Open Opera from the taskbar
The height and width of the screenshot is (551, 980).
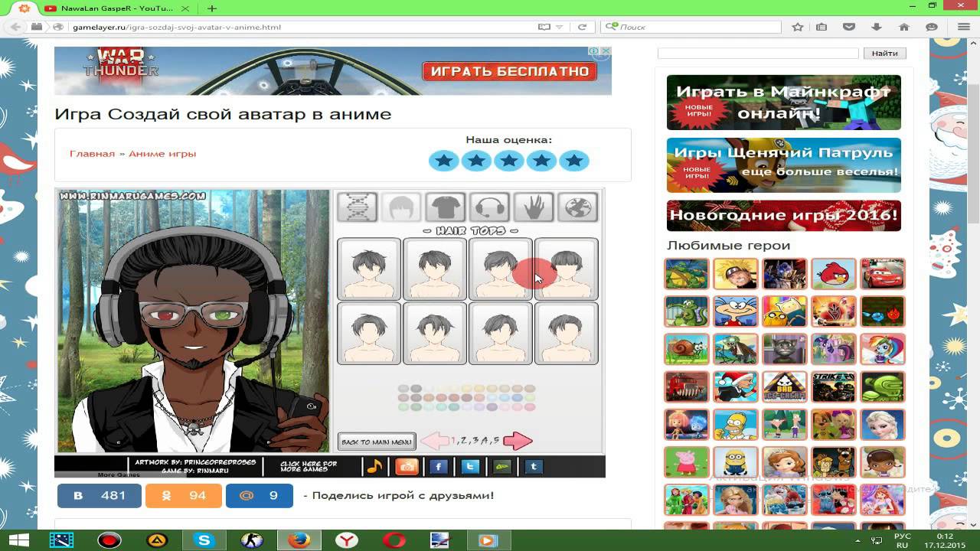394,540
